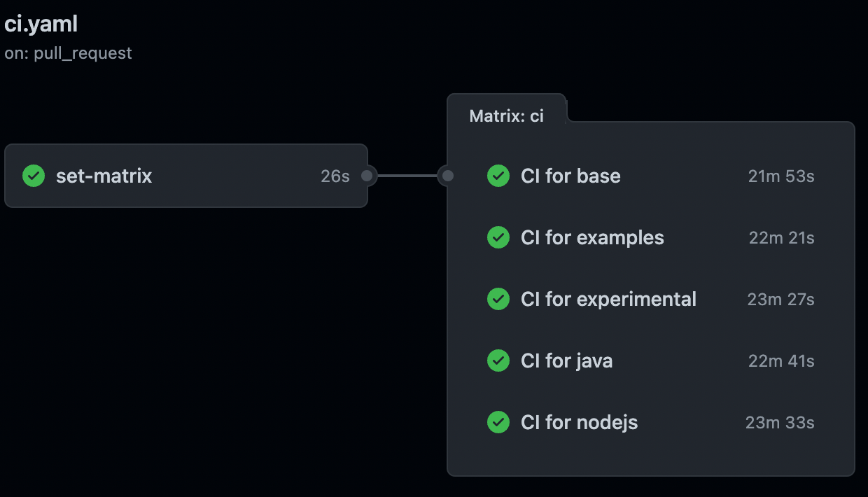
Task: Open the CI for java job
Action: click(567, 360)
